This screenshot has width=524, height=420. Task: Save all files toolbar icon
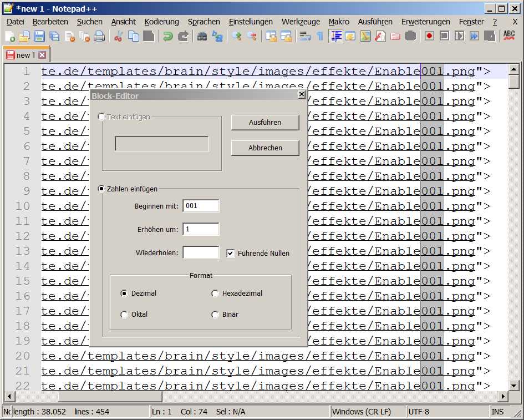point(54,36)
